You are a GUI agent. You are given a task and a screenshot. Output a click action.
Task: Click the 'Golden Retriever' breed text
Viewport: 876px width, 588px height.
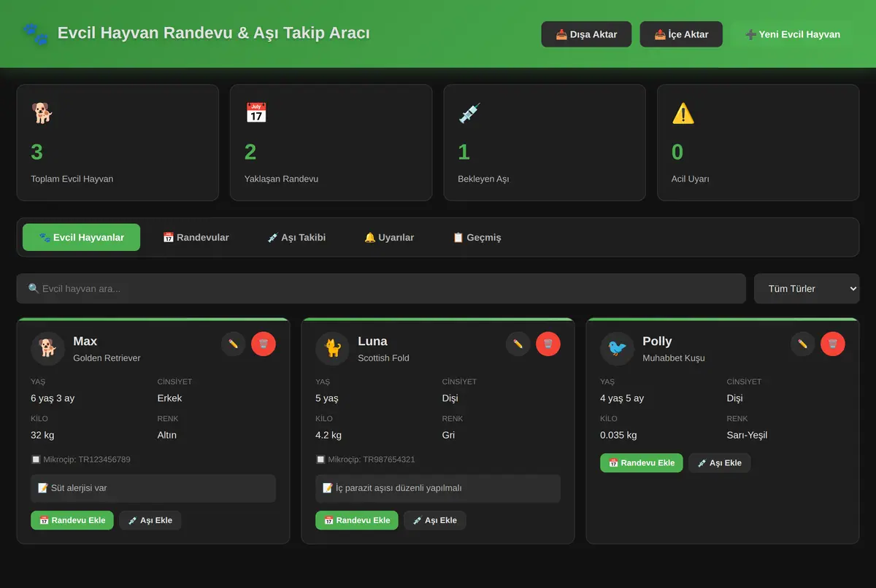pyautogui.click(x=107, y=358)
